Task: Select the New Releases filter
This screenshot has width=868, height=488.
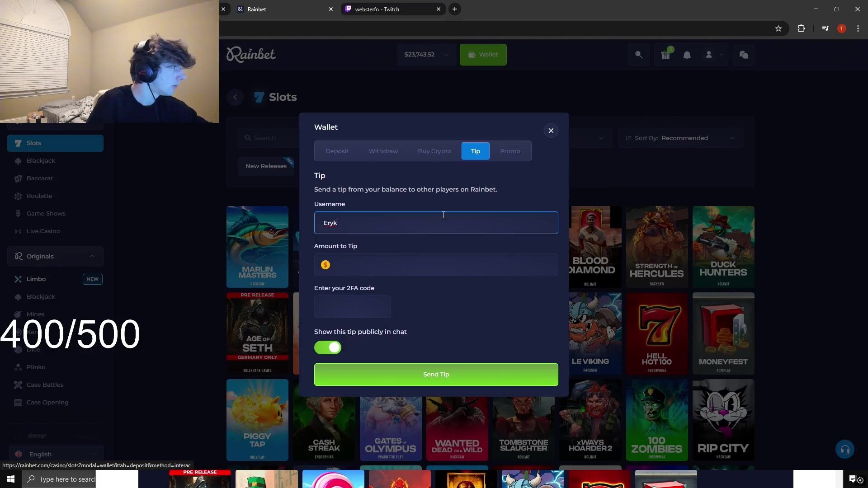Action: pos(266,166)
